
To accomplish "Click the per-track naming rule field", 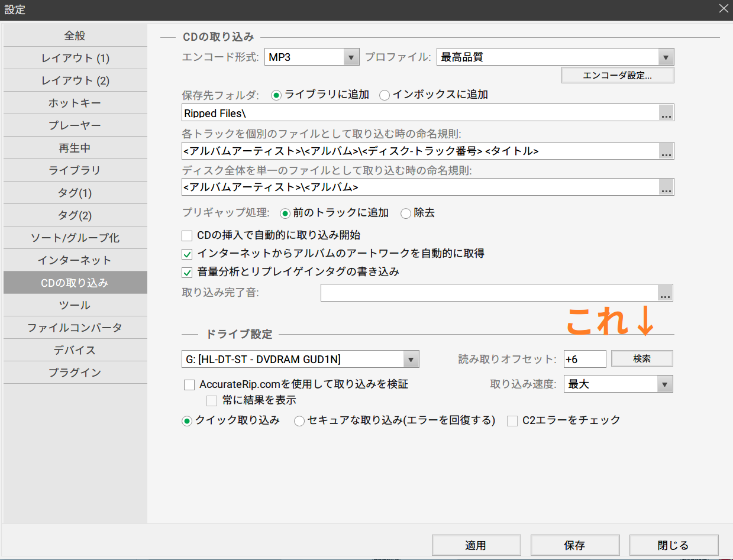I will pos(420,151).
